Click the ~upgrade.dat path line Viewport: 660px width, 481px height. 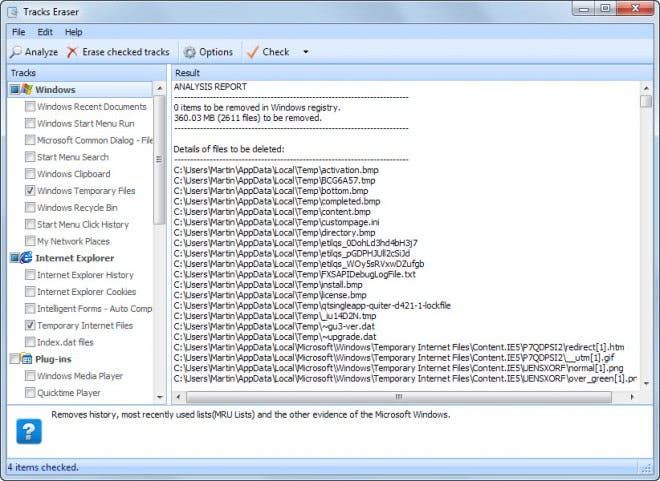coord(275,337)
